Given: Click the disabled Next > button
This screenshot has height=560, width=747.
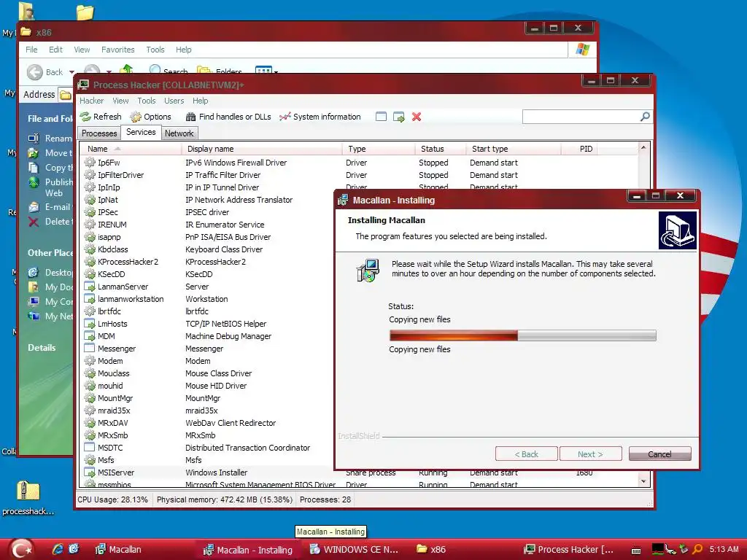Looking at the screenshot, I should click(590, 454).
